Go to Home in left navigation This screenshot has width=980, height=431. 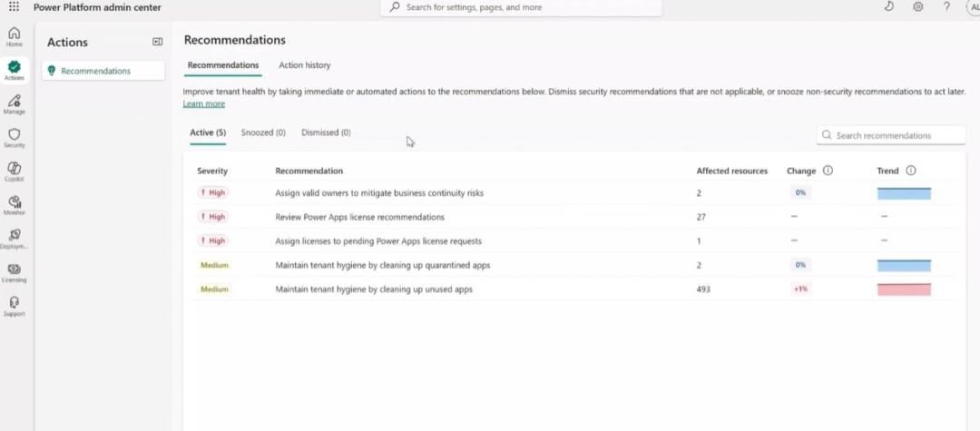14,37
